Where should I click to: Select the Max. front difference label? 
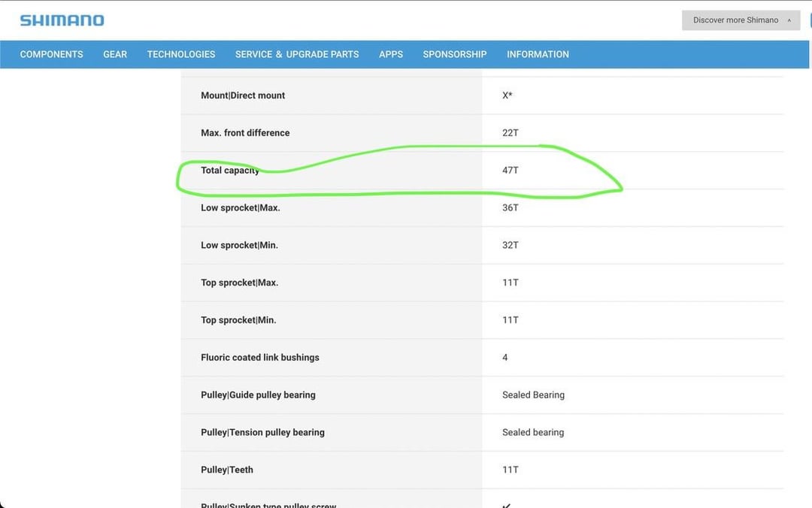point(245,132)
